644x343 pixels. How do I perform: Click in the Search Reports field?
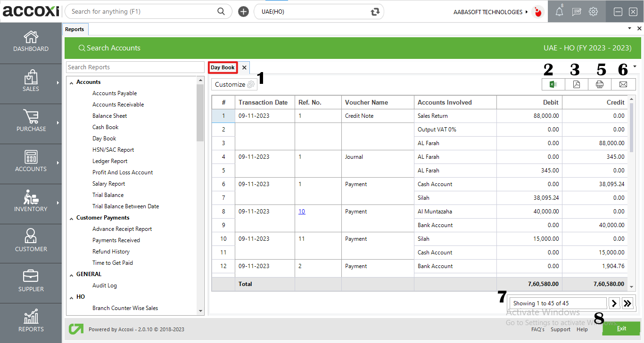[x=135, y=67]
